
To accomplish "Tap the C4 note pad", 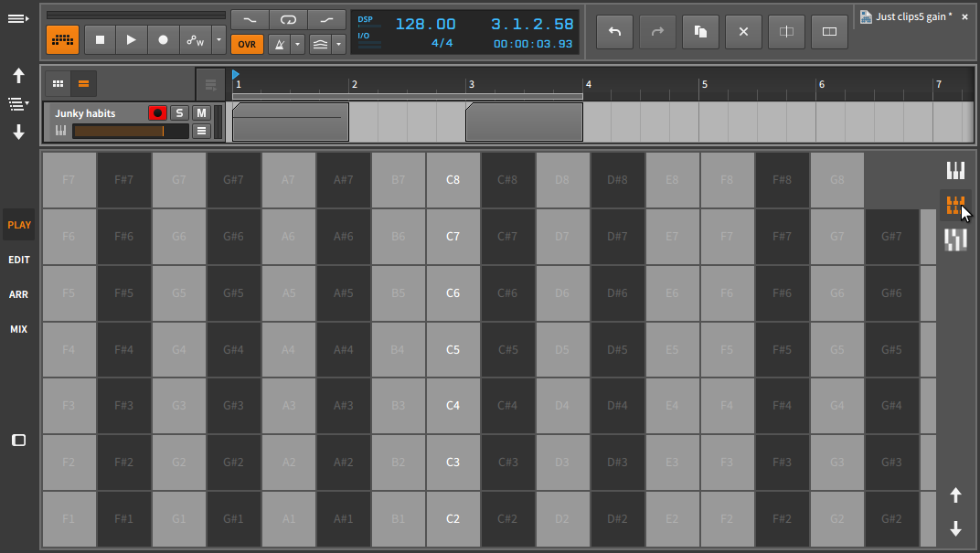I will coord(453,405).
